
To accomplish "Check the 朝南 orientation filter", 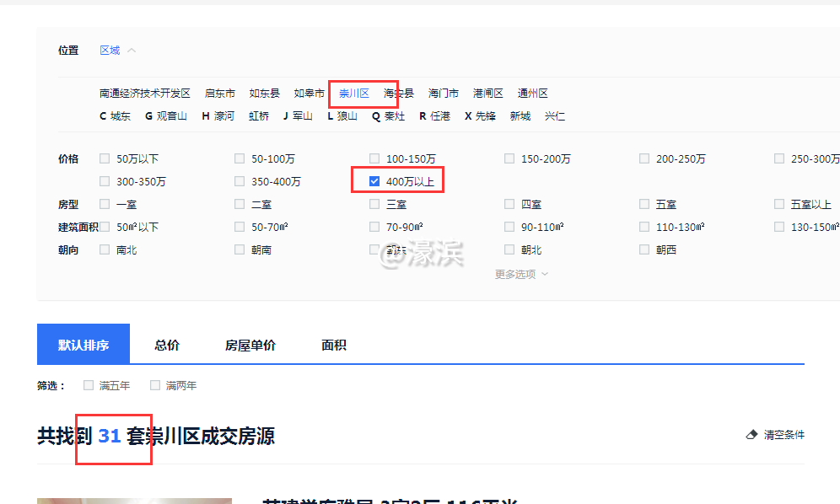I will coord(240,249).
